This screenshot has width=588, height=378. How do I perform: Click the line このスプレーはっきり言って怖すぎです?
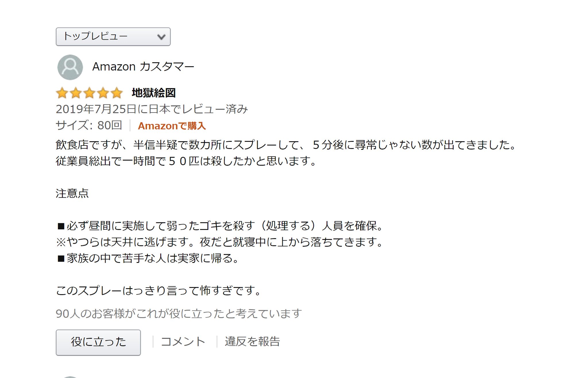coord(158,290)
